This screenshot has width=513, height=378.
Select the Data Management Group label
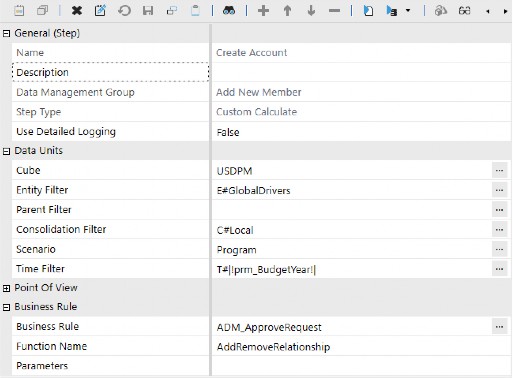coord(75,92)
